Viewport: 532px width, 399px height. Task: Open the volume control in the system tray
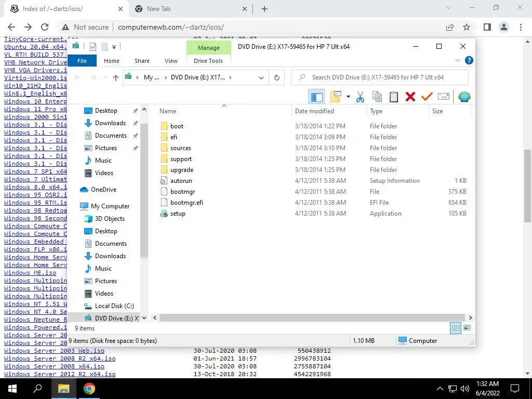coord(465,389)
